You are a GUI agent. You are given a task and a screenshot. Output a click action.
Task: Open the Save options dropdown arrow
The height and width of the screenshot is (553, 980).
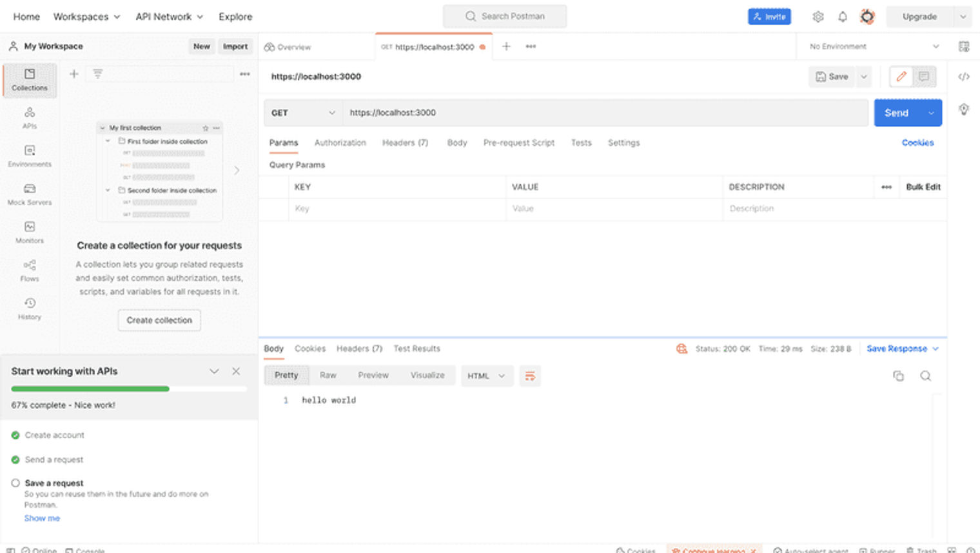(864, 76)
